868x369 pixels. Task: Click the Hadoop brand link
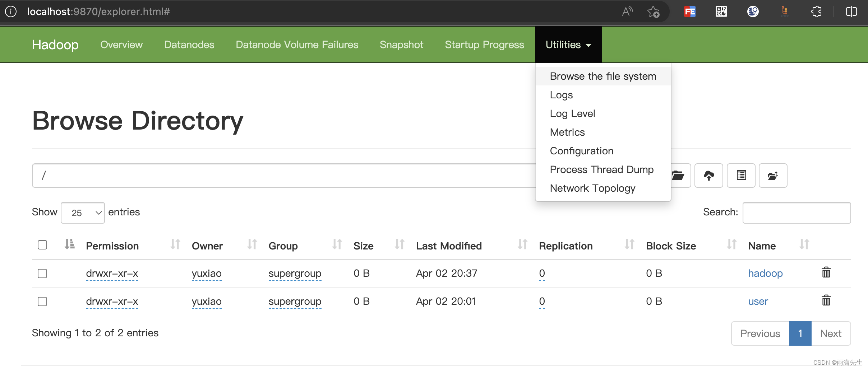(55, 45)
